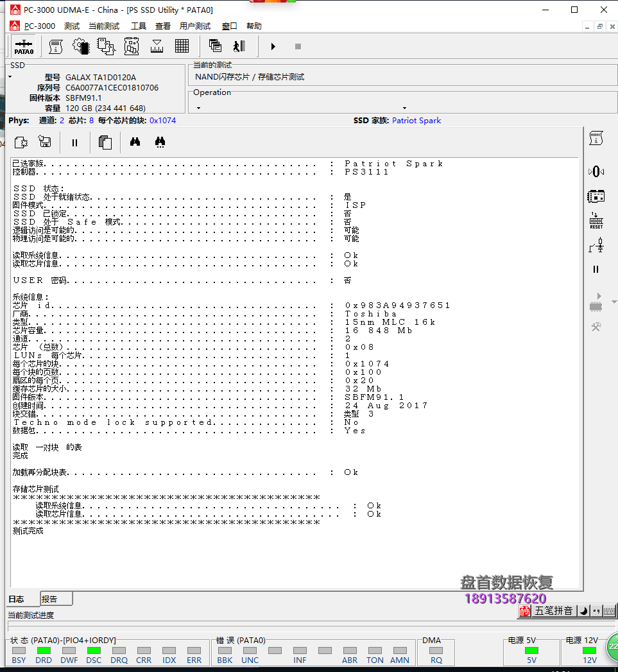Open the 当前测试 menu
Image resolution: width=618 pixels, height=672 pixels.
[104, 26]
